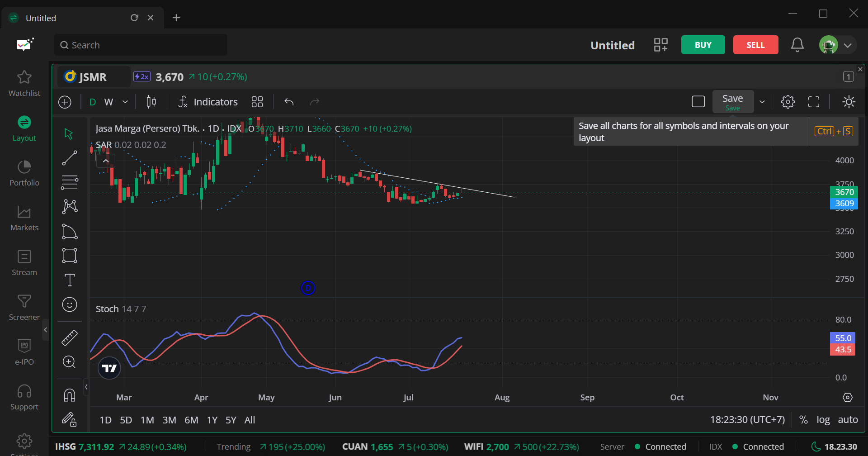Select the arrow cursor tool
This screenshot has width=868, height=456.
69,134
